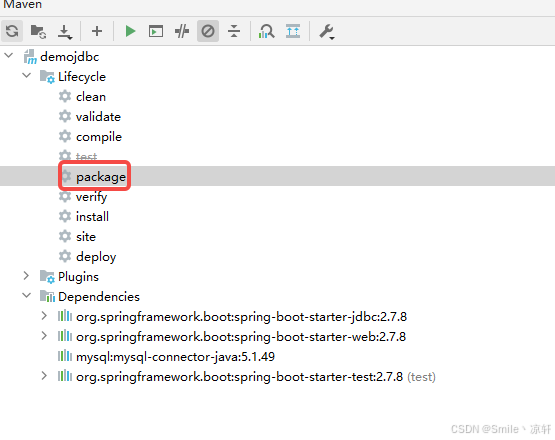Click library icon beside spring-boot-starter-web
Image resolution: width=555 pixels, height=440 pixels.
[x=65, y=336]
